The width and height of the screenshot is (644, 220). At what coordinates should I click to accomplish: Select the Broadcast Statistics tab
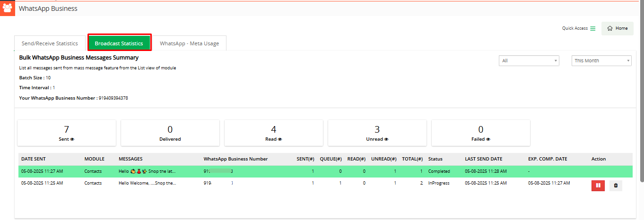[x=119, y=43]
